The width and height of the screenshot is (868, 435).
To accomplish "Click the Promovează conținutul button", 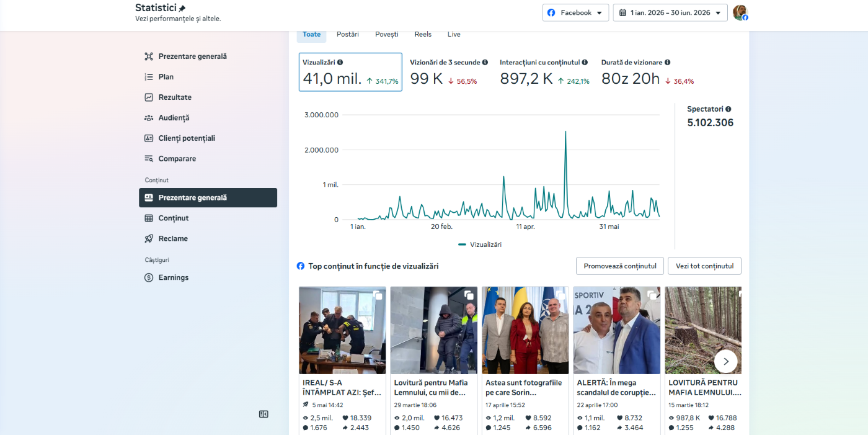I will coord(620,266).
